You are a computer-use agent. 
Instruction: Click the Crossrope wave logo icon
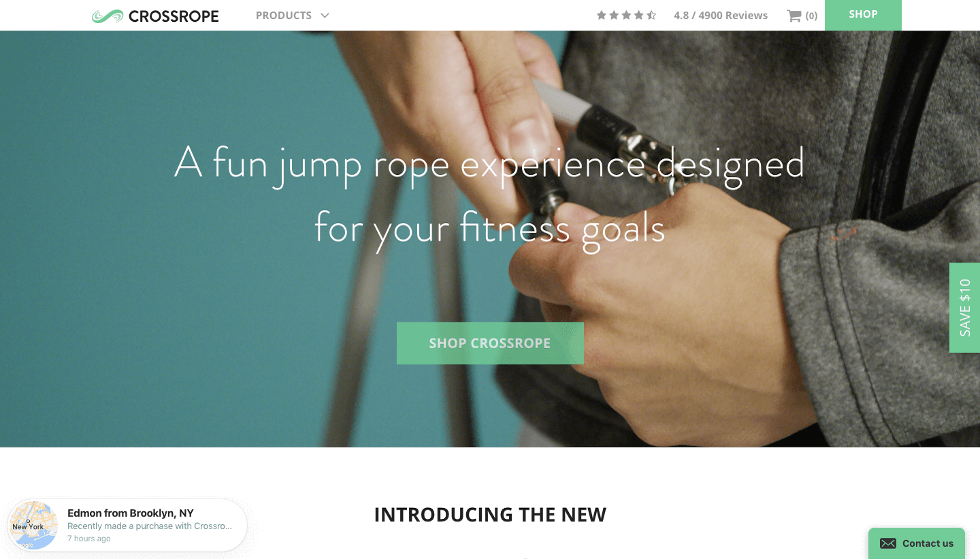pyautogui.click(x=108, y=16)
